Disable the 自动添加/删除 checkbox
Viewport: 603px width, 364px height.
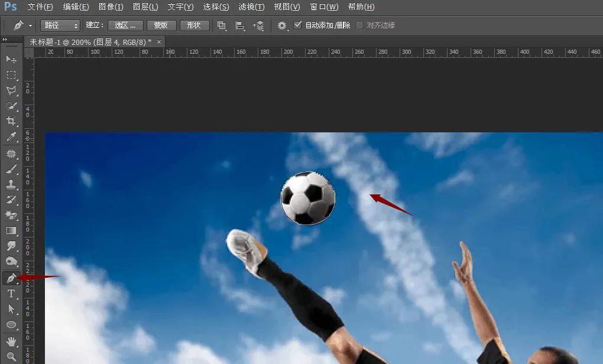pyautogui.click(x=297, y=25)
